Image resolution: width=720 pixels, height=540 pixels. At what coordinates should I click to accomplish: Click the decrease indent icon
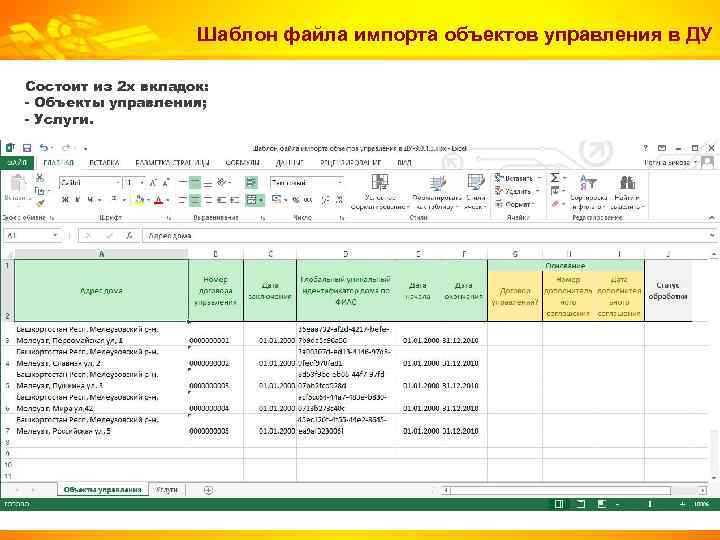coord(222,200)
